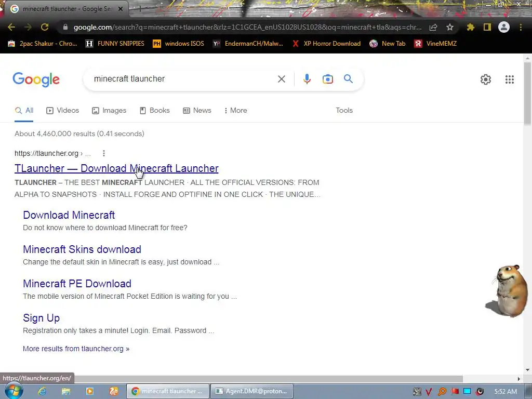Open the Extensions puzzle icon
This screenshot has width=532, height=399.
point(470,27)
